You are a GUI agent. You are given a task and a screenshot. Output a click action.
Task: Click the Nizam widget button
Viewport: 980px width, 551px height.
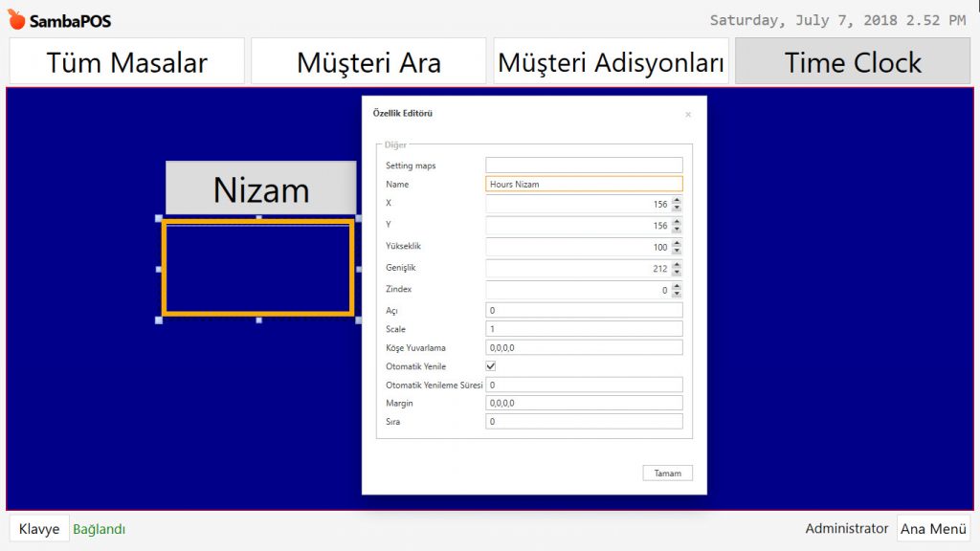coord(260,188)
